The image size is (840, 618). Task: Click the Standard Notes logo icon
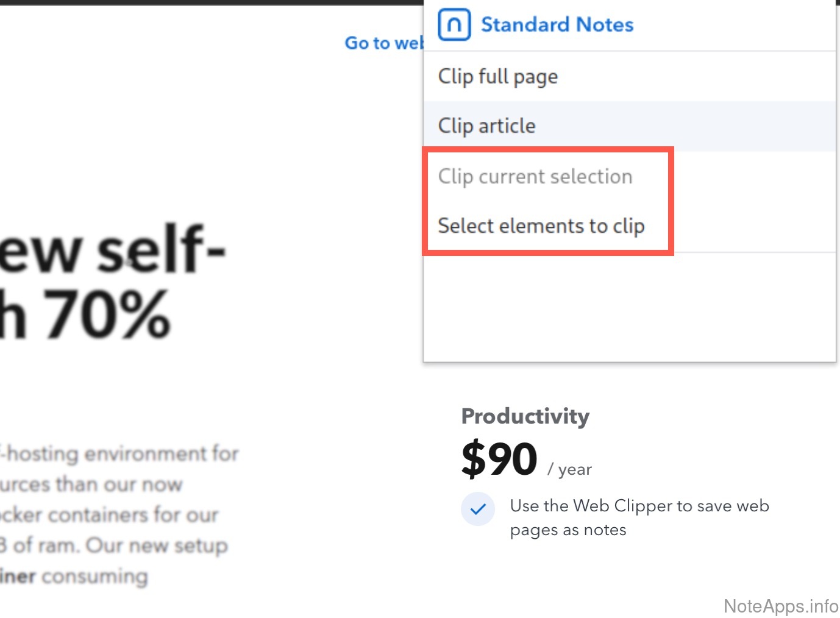tap(454, 24)
